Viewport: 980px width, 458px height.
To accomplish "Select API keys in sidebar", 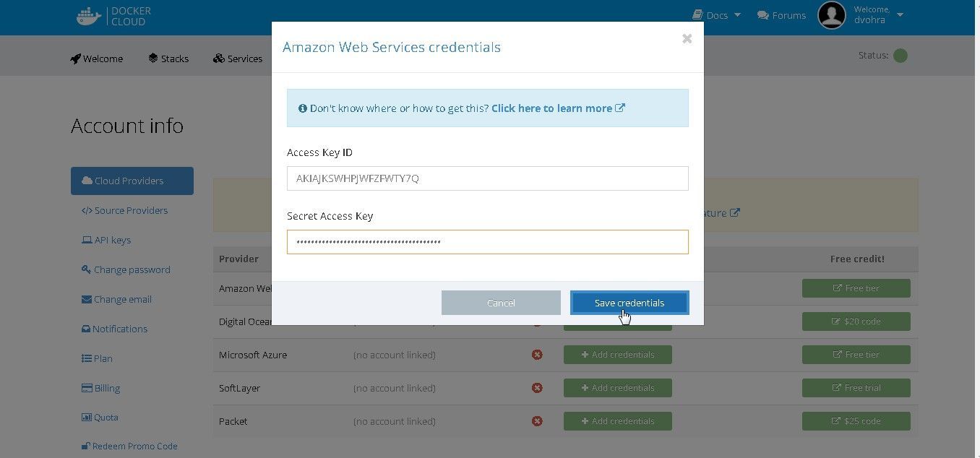I will pyautogui.click(x=106, y=240).
